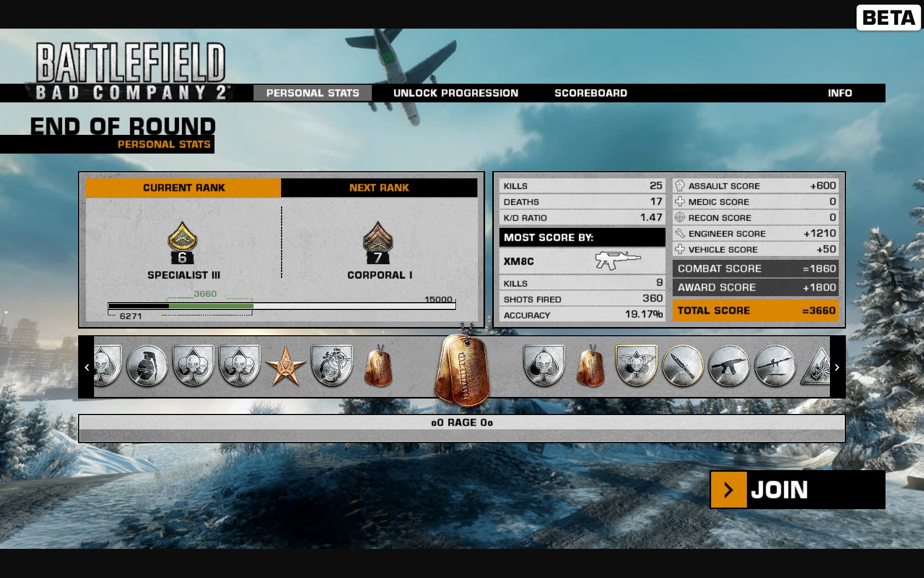Screen dimensions: 924x578
Task: Open the Info menu item
Action: tap(840, 93)
